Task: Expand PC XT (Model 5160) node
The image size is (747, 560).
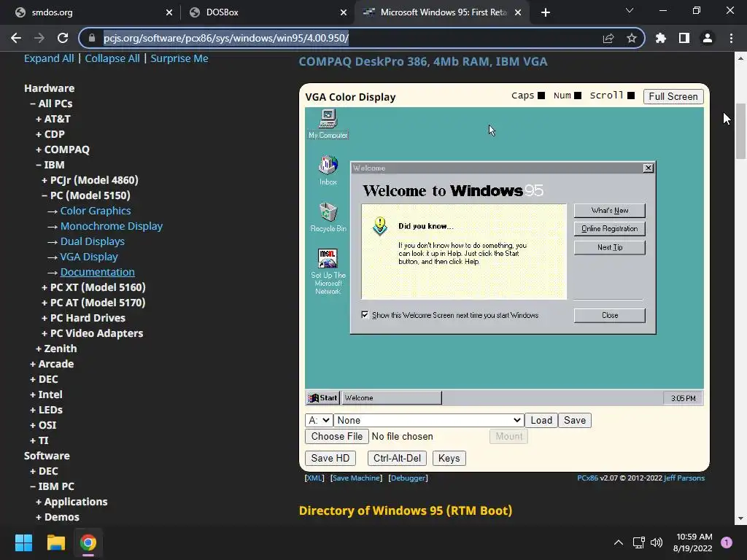Action: point(93,287)
